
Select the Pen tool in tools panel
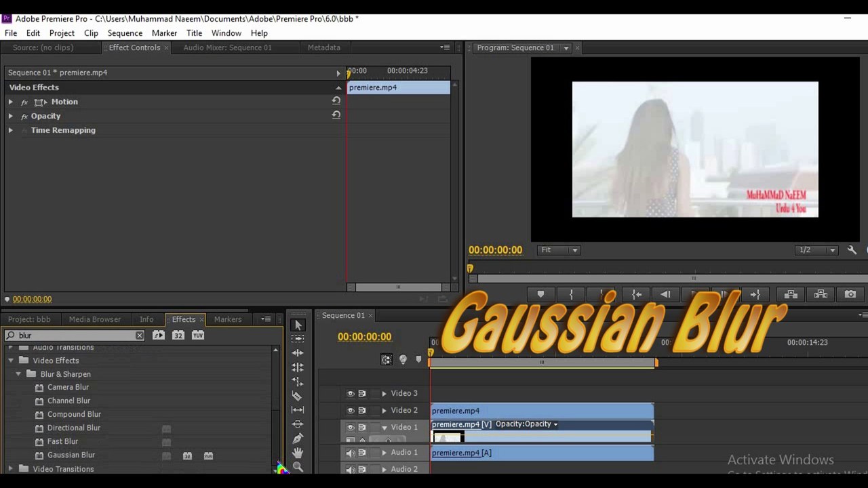coord(297,439)
